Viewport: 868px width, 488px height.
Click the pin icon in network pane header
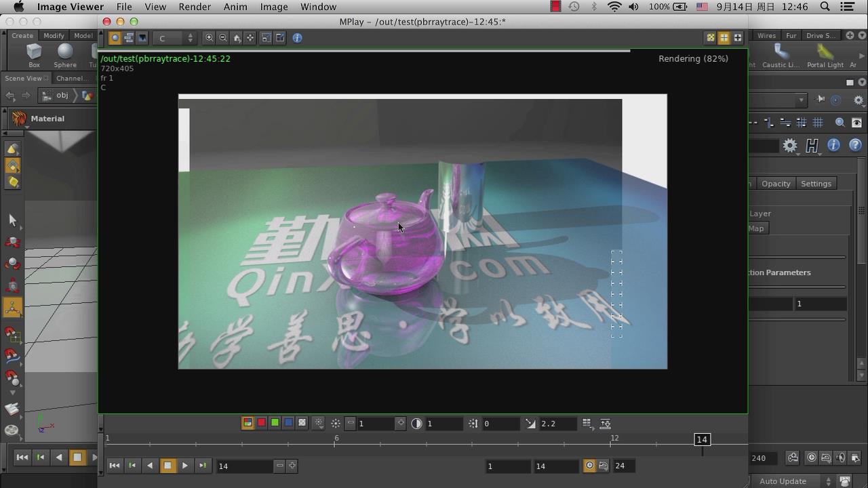(x=821, y=100)
